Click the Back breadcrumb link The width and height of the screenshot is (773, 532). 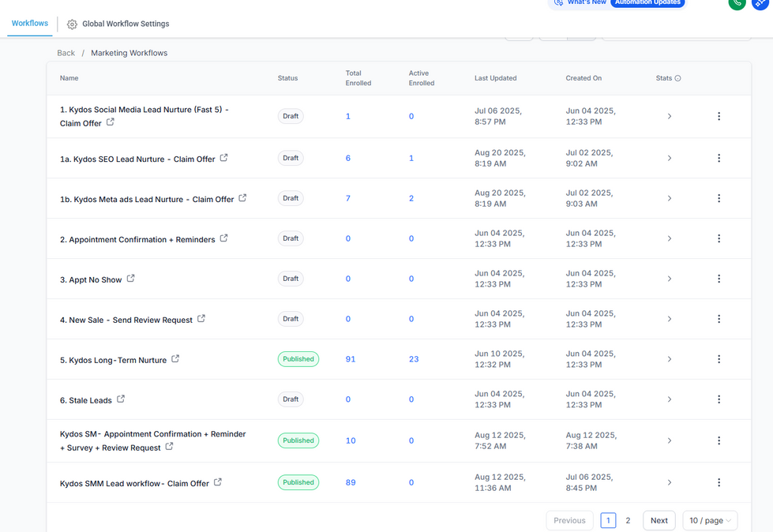[66, 53]
